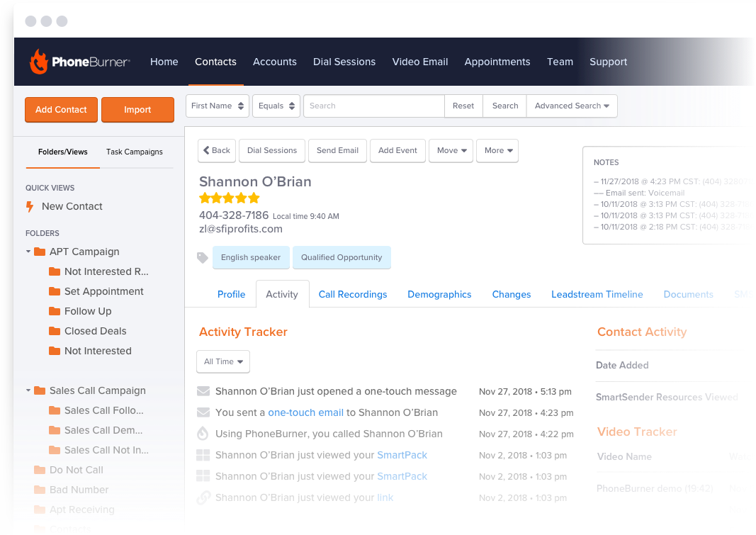Open the Move dropdown
The height and width of the screenshot is (535, 756).
point(451,150)
